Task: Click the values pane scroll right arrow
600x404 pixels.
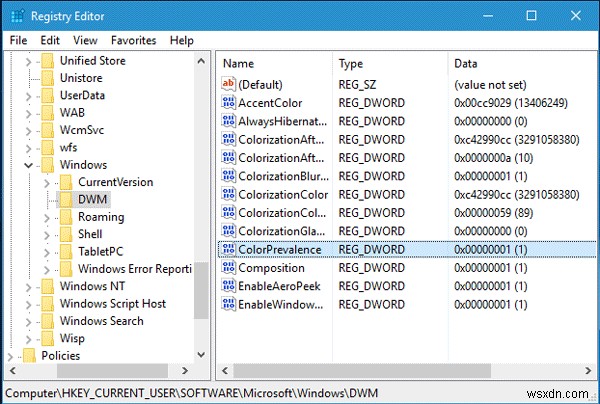Action: tap(588, 370)
